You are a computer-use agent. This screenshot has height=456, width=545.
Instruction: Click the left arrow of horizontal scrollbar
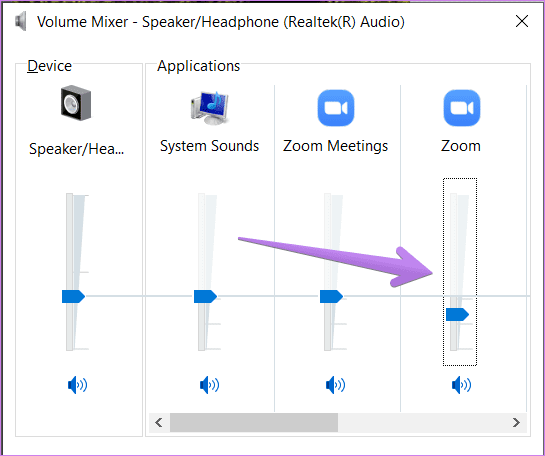(159, 423)
